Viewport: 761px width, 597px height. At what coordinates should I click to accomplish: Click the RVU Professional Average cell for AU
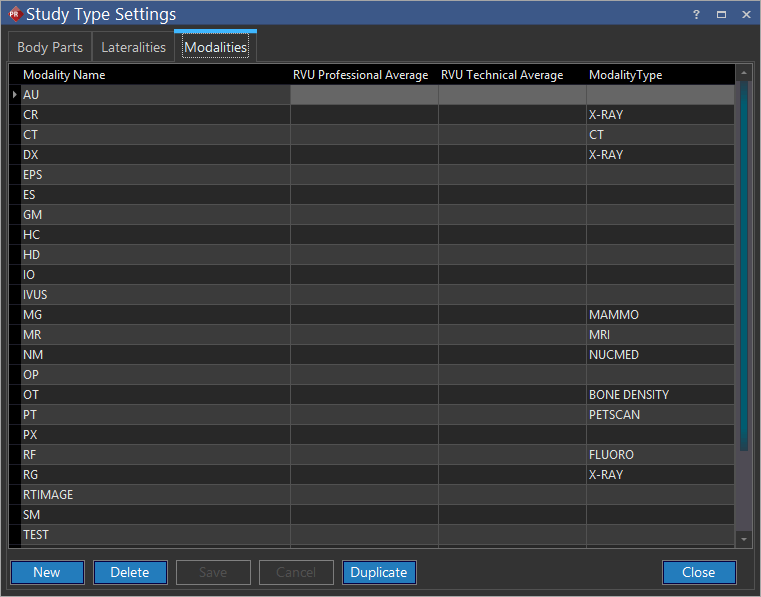click(x=364, y=95)
